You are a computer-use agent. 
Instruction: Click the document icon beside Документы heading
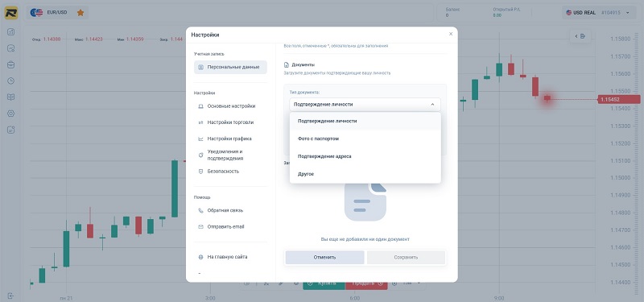click(x=287, y=65)
